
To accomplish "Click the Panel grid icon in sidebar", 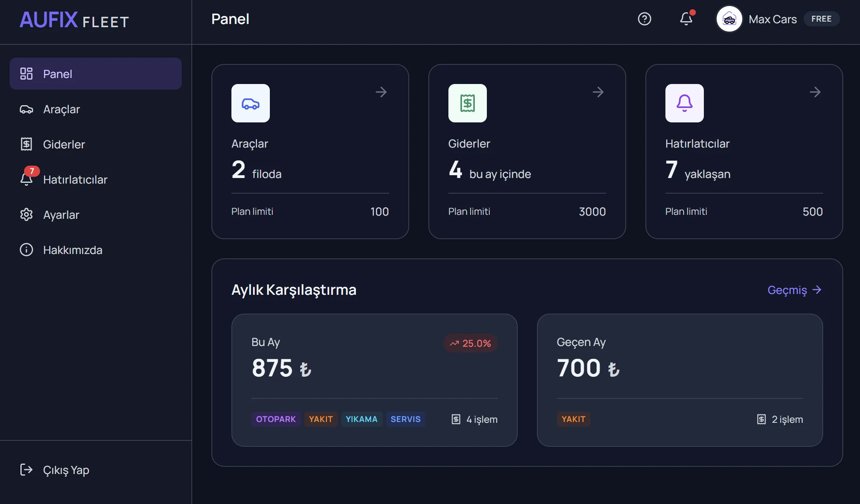I will [26, 74].
